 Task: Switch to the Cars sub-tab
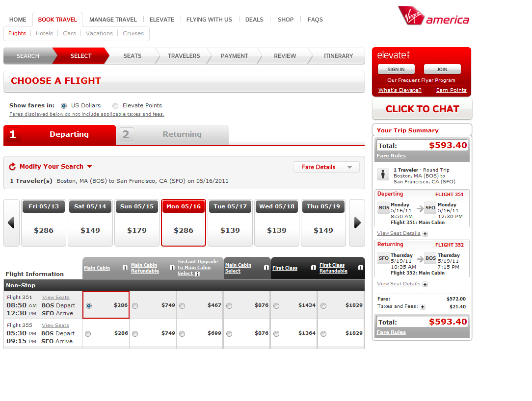69,33
